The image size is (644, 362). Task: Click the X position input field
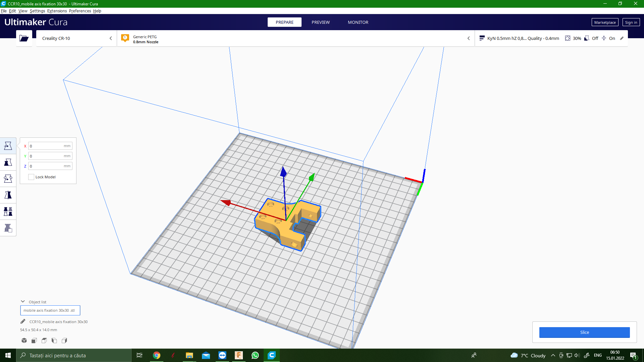pos(46,146)
